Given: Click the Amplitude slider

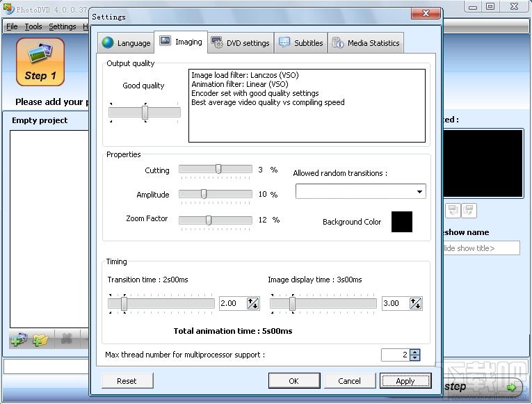Looking at the screenshot, I should [x=216, y=194].
